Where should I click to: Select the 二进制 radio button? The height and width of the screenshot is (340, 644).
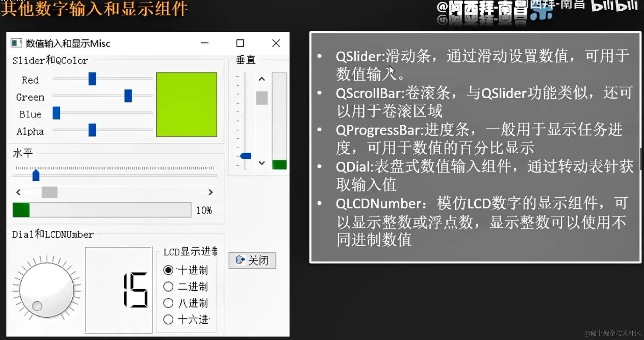(x=168, y=286)
